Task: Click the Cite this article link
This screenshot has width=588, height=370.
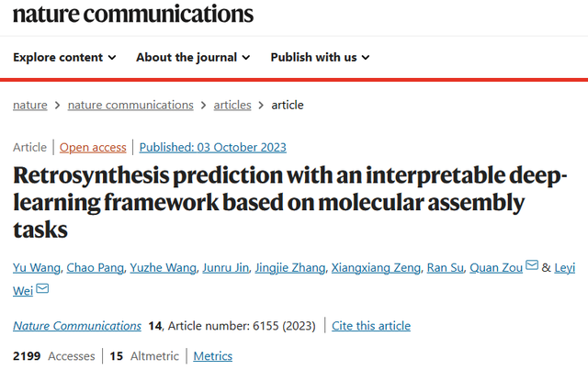Action: pyautogui.click(x=371, y=326)
